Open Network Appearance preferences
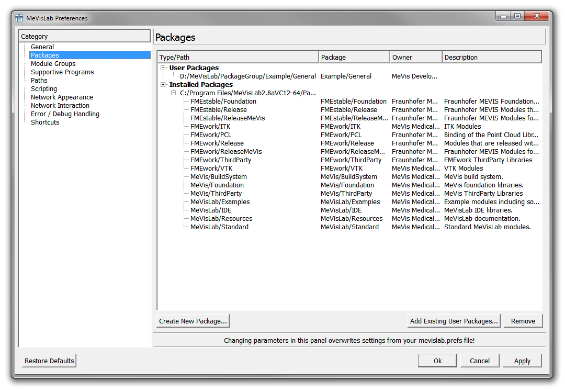This screenshot has height=392, width=565. (x=62, y=97)
